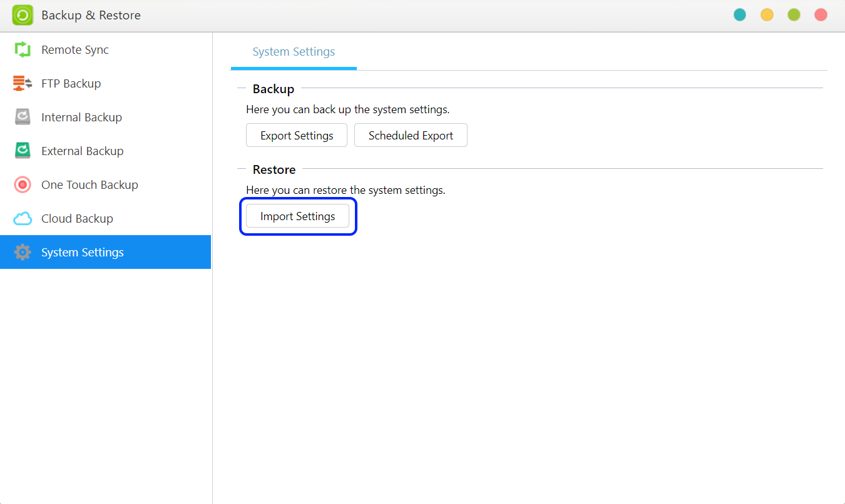Click the System Settings gear icon
The width and height of the screenshot is (845, 504).
click(23, 253)
